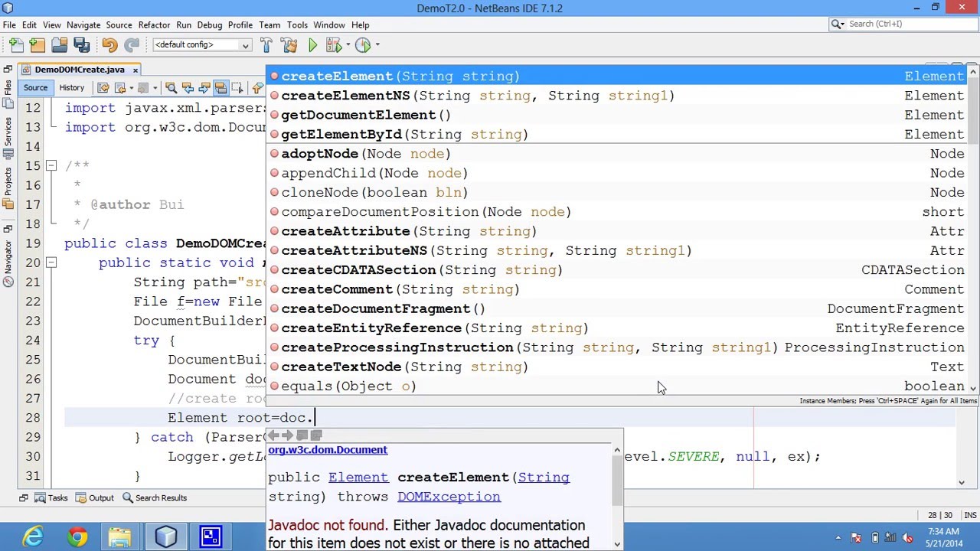The image size is (980, 551).
Task: Select appendChild(Node node) completion item
Action: [616, 173]
